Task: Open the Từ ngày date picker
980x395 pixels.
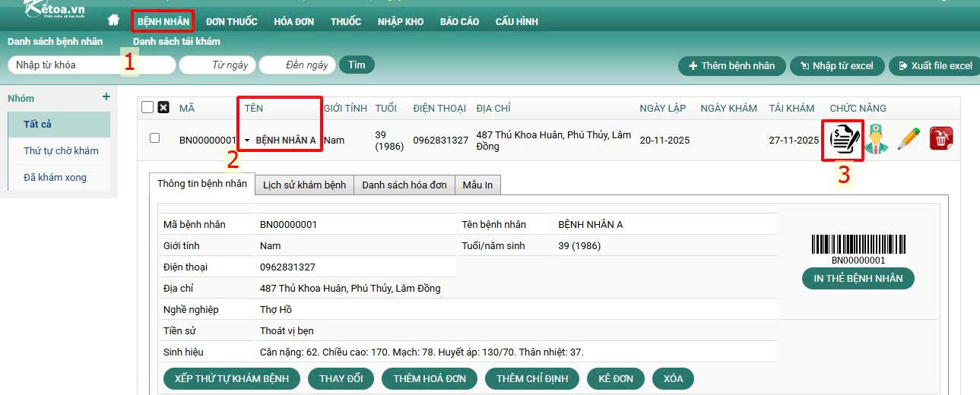Action: click(x=217, y=65)
